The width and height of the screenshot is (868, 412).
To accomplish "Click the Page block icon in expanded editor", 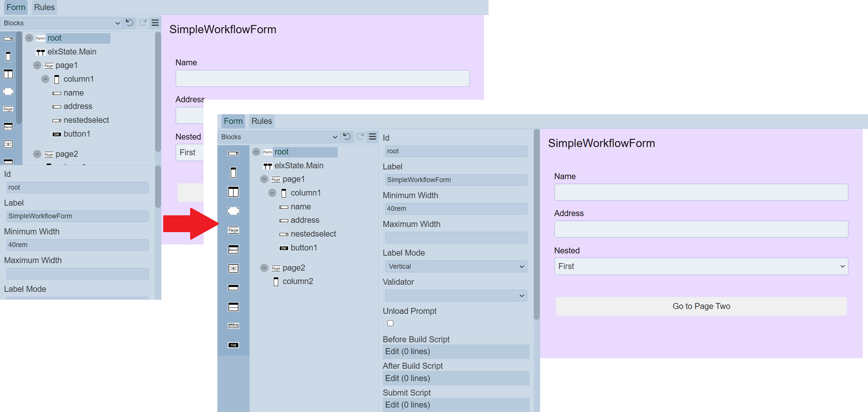I will coord(233,230).
